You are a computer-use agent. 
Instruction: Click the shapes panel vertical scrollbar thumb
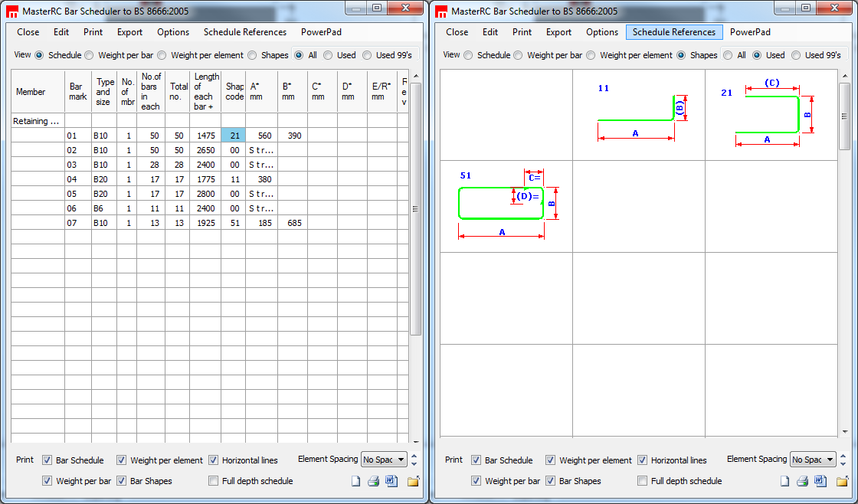pyautogui.click(x=845, y=116)
